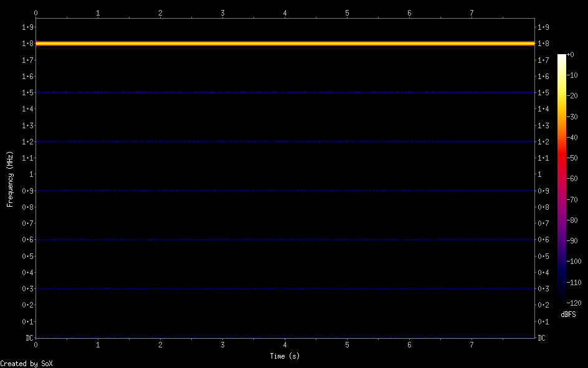Click the '1.7' tick on the right frequency axis
The height and width of the screenshot is (368, 588).
[543, 60]
